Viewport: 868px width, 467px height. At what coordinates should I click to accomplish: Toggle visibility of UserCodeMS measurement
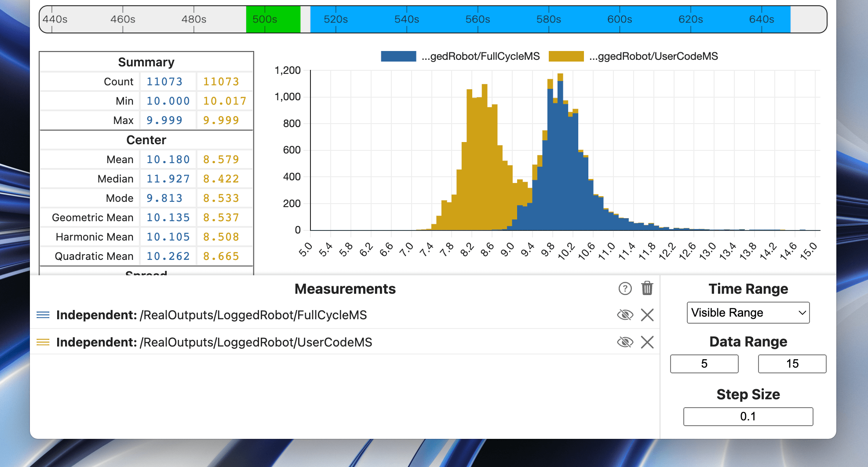[625, 342]
